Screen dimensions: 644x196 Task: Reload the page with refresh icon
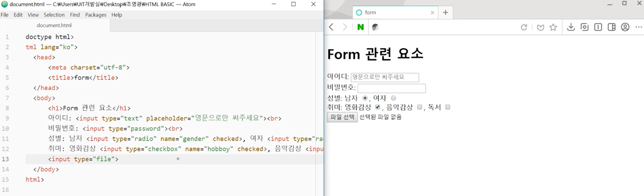pyautogui.click(x=524, y=27)
